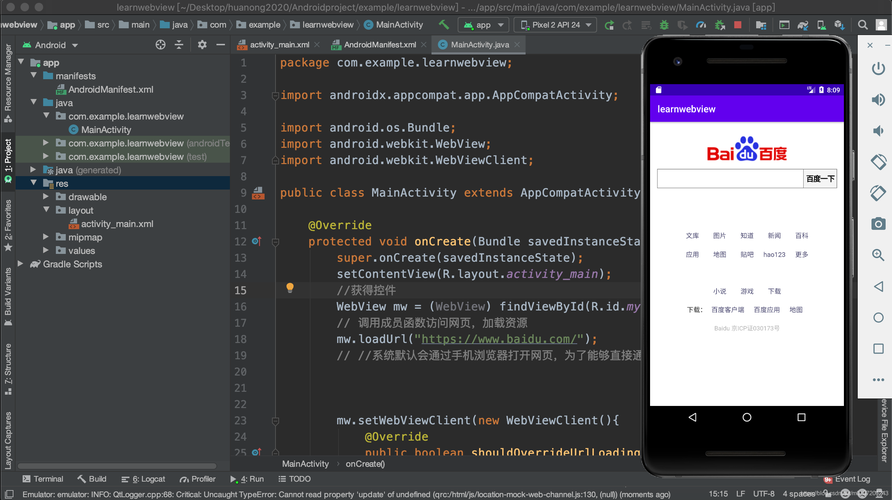892x500 pixels.
Task: Click emulator toolbar back triangle
Action: click(x=878, y=286)
